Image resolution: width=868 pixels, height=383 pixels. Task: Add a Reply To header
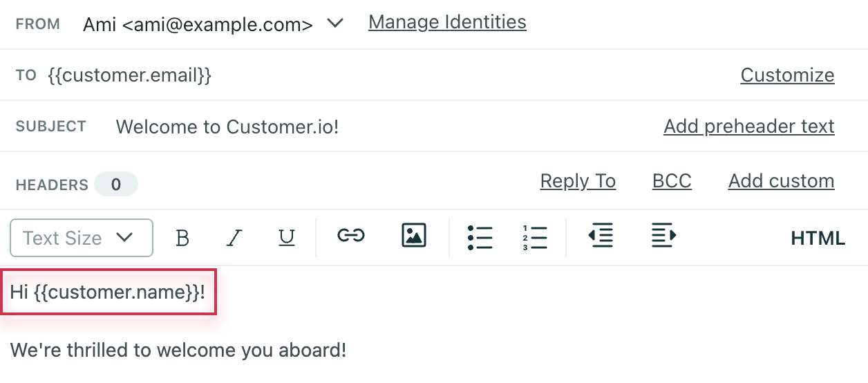click(578, 181)
